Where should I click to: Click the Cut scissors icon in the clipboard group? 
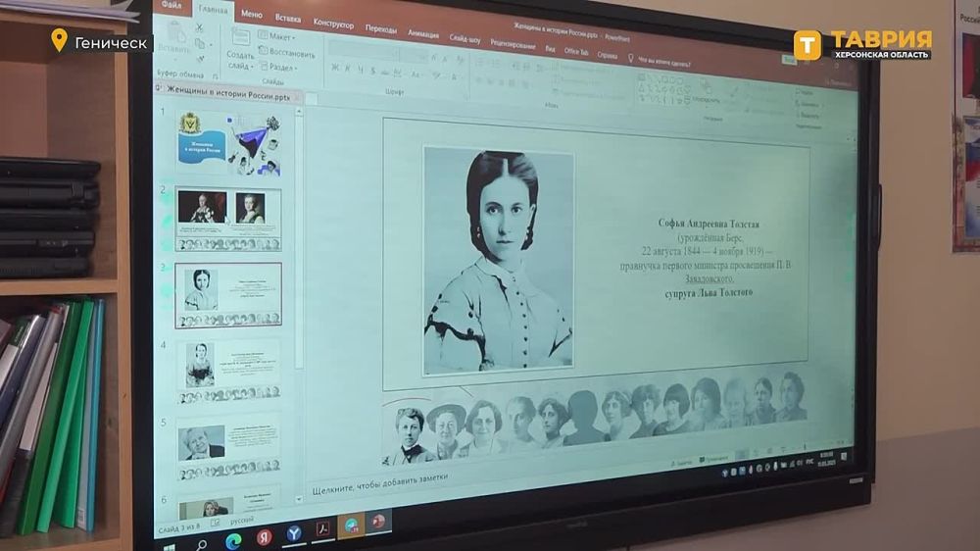point(200,28)
